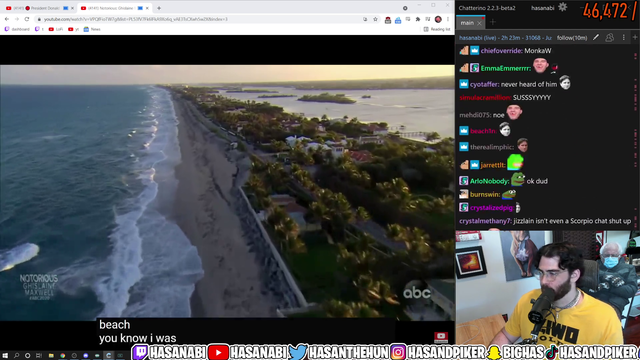The width and height of the screenshot is (640, 360).
Task: Add a new Chatterino tab
Action: click(493, 22)
